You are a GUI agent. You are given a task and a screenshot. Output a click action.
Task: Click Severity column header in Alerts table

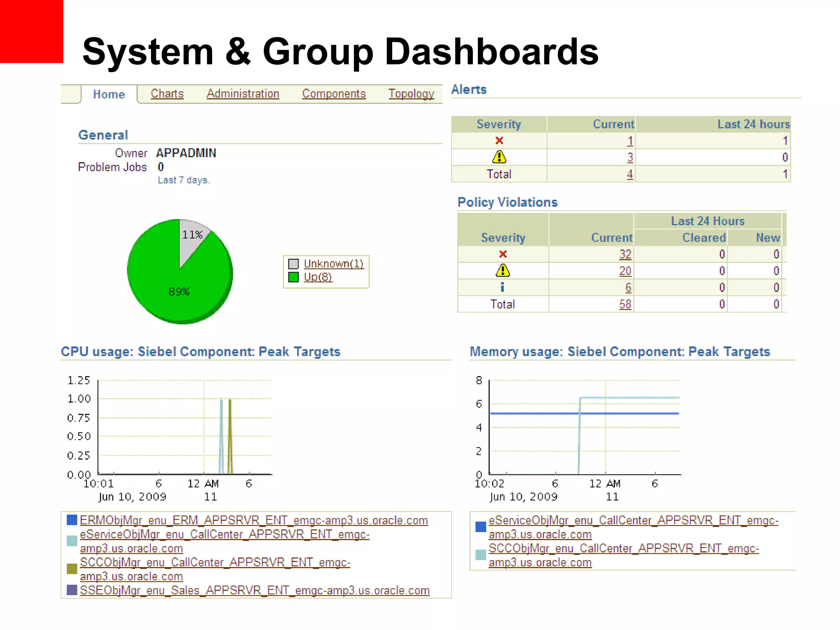pyautogui.click(x=499, y=124)
